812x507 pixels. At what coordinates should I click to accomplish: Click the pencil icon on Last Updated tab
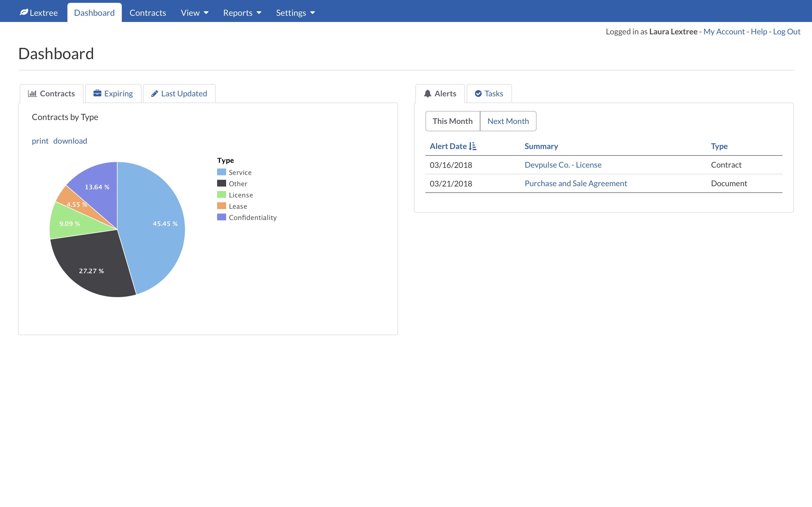coord(155,93)
